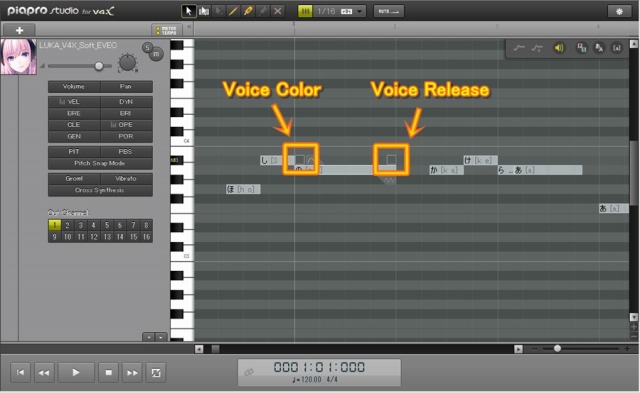Mute the LUKA track with m button
This screenshot has width=640, height=393.
(x=156, y=54)
